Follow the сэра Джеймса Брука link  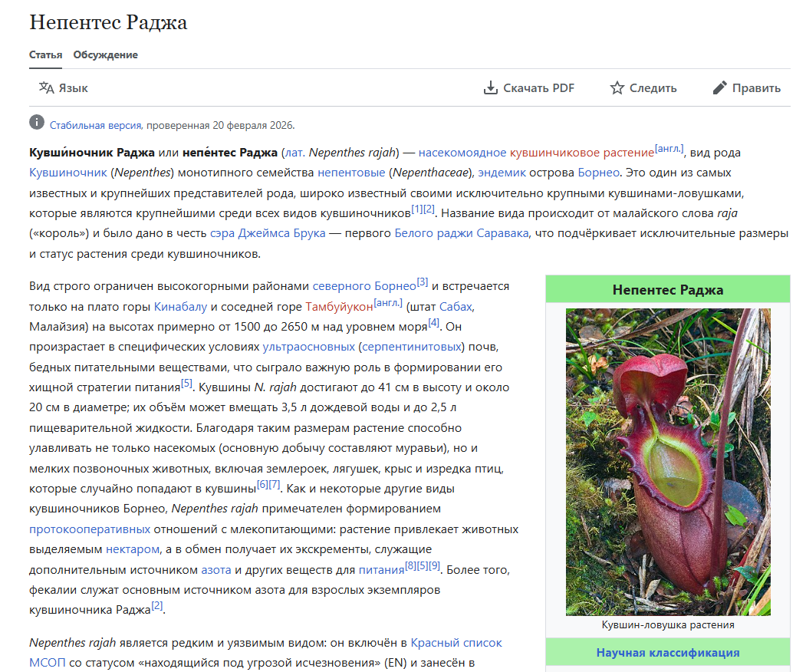(x=268, y=233)
